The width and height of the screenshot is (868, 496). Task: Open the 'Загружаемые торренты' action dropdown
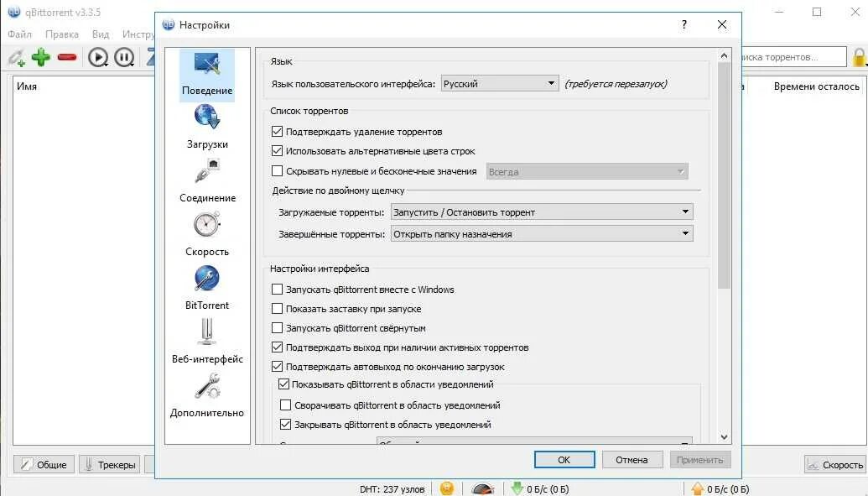click(542, 212)
